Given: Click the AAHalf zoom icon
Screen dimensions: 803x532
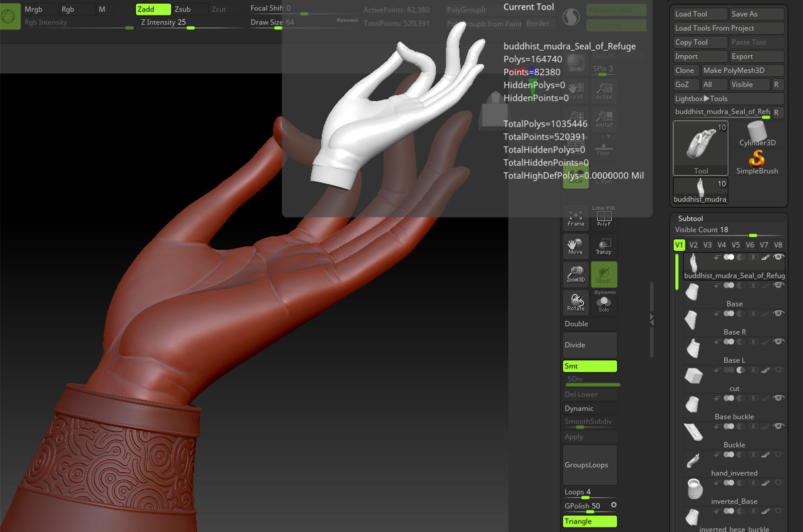Looking at the screenshot, I should coord(604,119).
